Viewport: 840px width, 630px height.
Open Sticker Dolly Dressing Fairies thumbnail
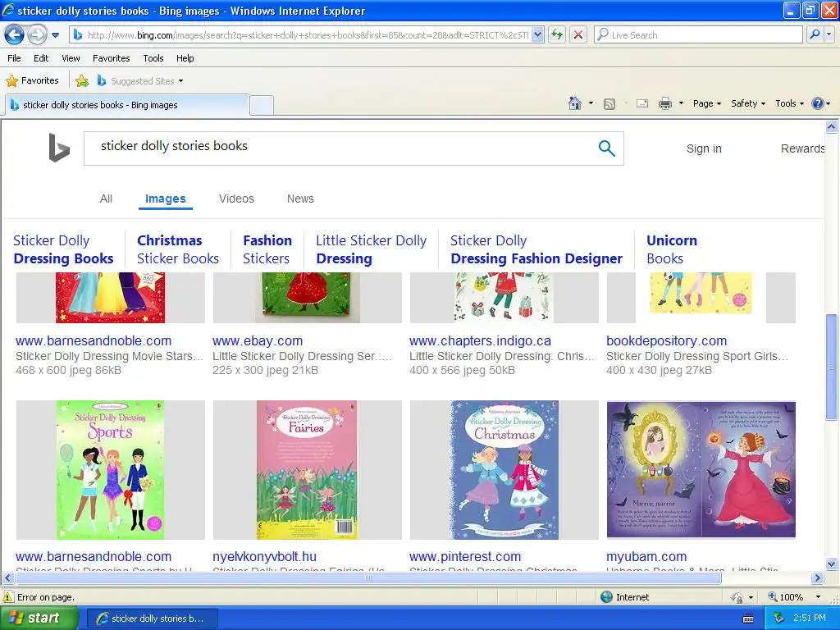click(307, 470)
